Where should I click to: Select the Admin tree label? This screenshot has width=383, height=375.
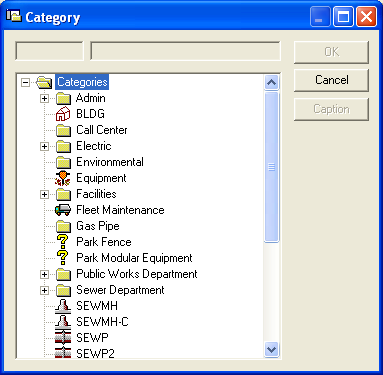point(91,98)
